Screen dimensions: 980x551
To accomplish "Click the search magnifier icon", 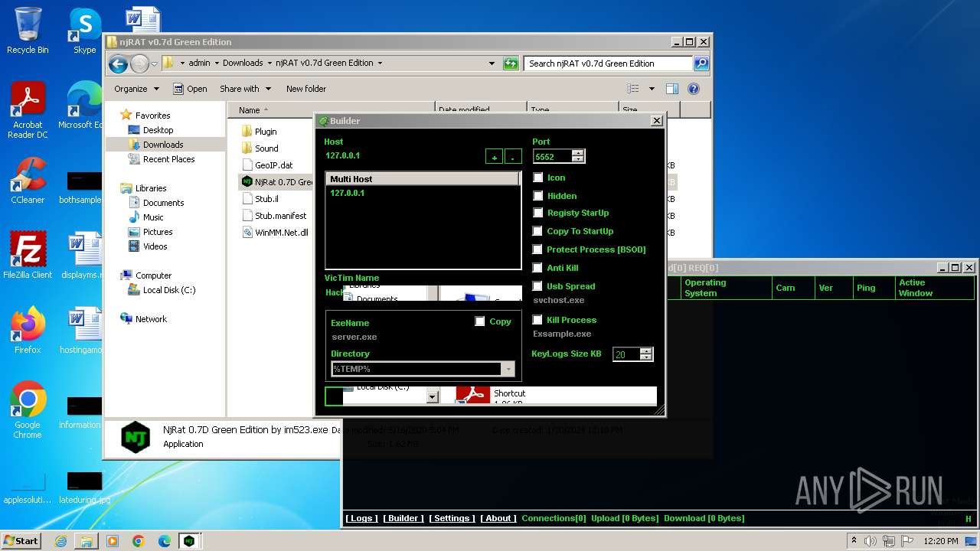I will 701,64.
